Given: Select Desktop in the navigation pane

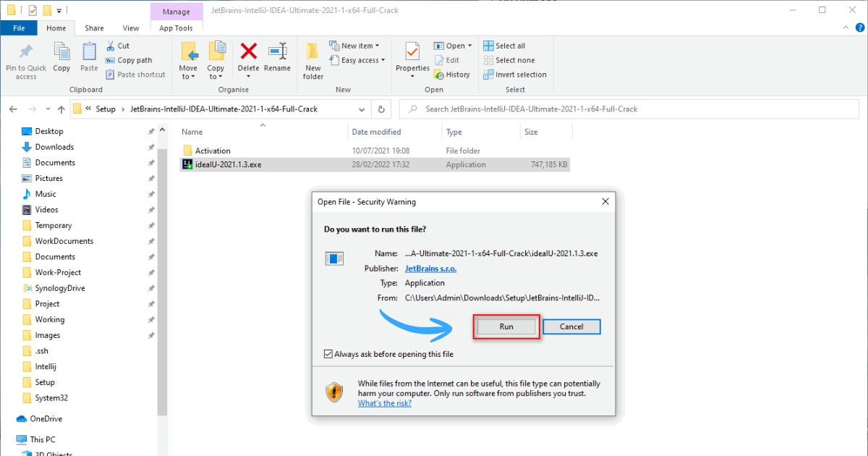Looking at the screenshot, I should [x=49, y=131].
